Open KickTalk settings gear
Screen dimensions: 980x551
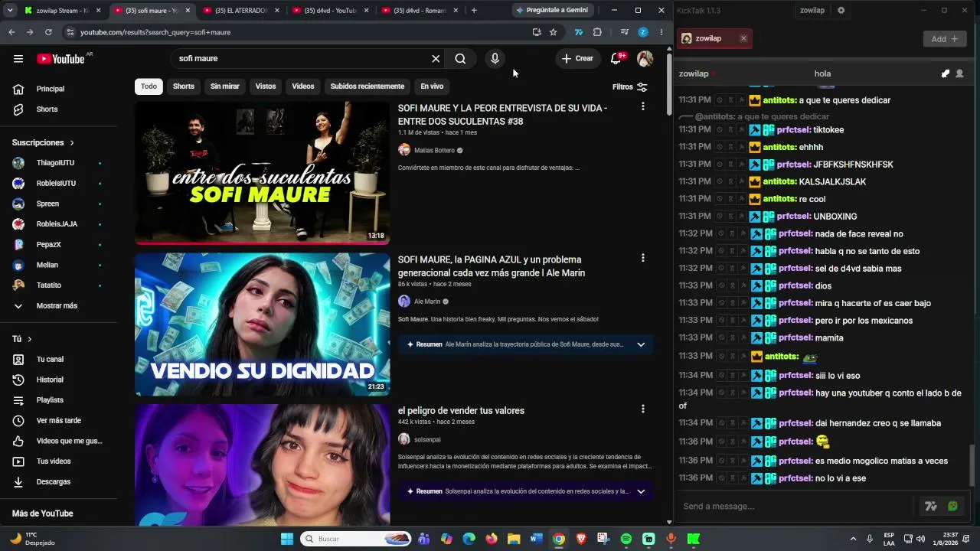click(841, 10)
